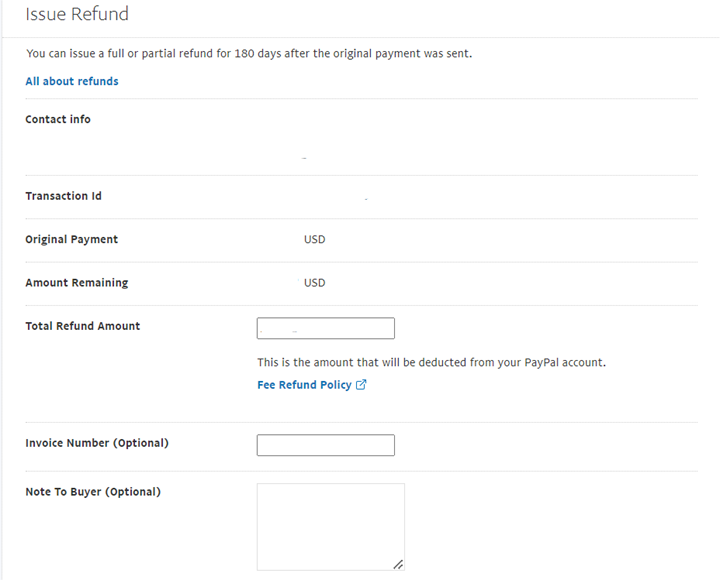Screen dimensions: 720x580
Task: Click the Invoice Number (Optional) label
Action: (97, 443)
